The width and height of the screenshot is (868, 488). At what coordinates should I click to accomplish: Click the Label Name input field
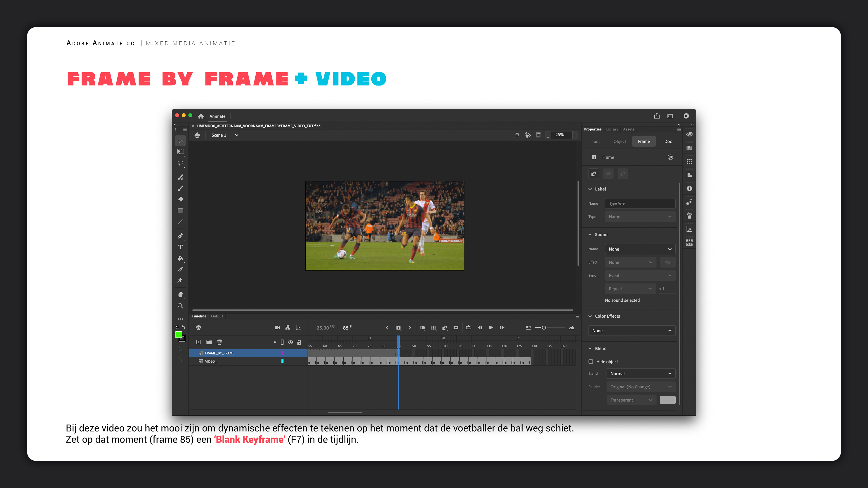pos(640,203)
